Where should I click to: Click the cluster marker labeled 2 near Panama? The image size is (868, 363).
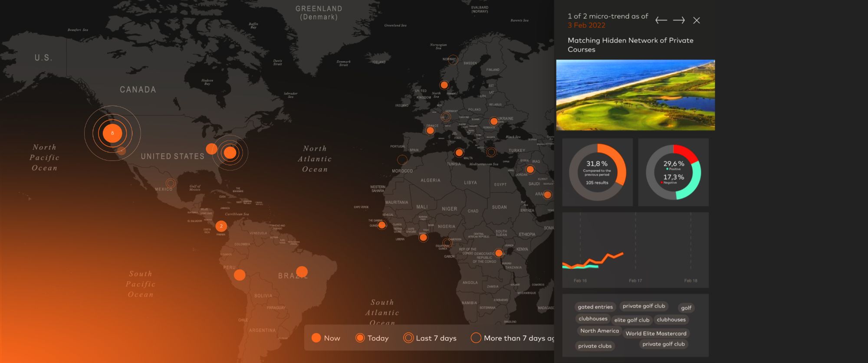click(221, 226)
